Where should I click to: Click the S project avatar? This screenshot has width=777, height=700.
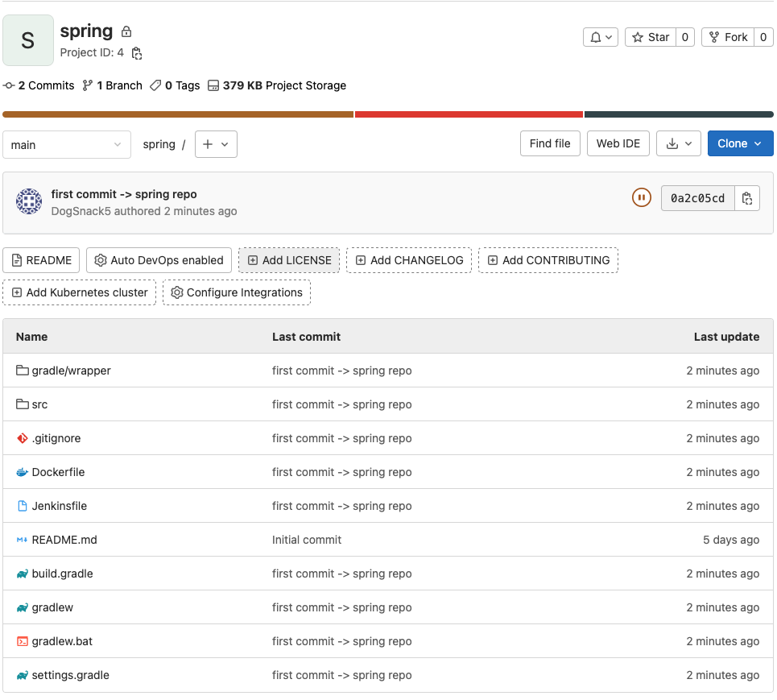[x=28, y=40]
